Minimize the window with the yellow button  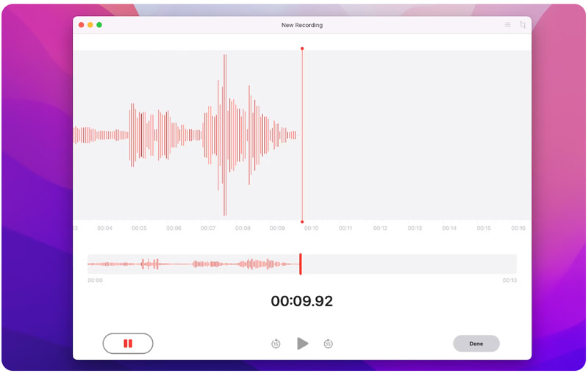90,25
